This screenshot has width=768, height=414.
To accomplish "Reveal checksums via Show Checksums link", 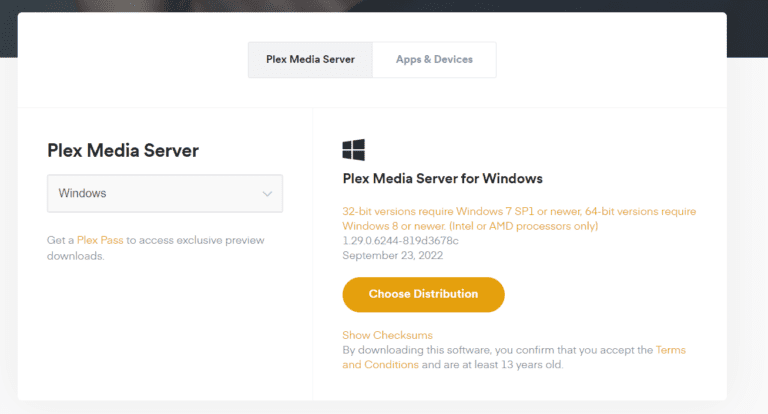I will [x=387, y=335].
